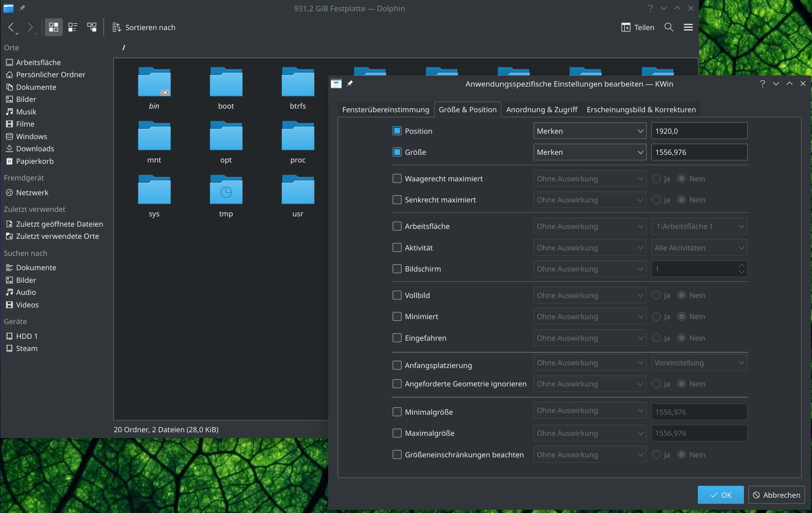Open the Erscheinungsbild & Korrekturen tab

tap(641, 110)
